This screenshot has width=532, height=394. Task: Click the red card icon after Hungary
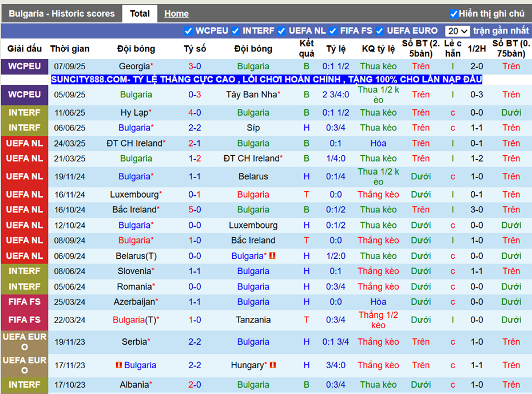(x=273, y=365)
